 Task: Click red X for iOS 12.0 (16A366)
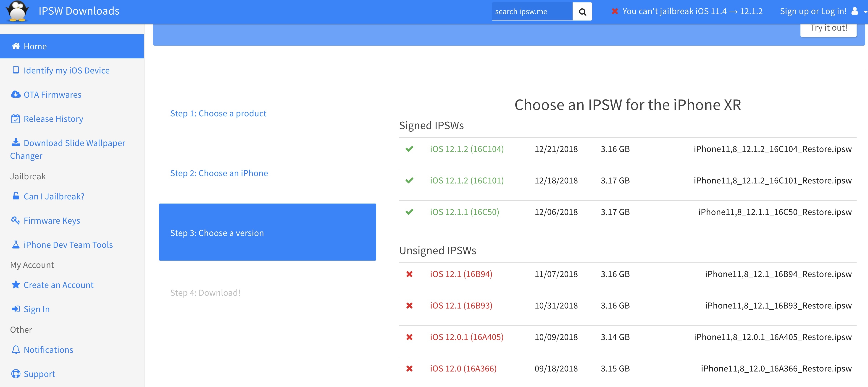[409, 369]
